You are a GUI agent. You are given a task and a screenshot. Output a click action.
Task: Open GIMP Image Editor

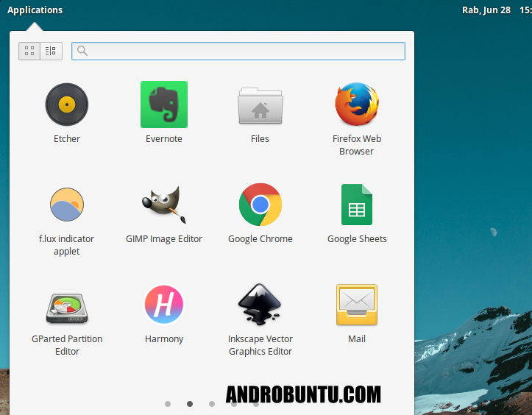pyautogui.click(x=164, y=205)
